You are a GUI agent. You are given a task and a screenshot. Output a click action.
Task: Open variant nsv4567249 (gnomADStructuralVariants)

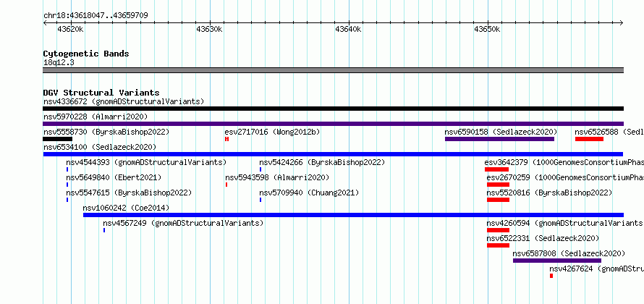[183, 223]
